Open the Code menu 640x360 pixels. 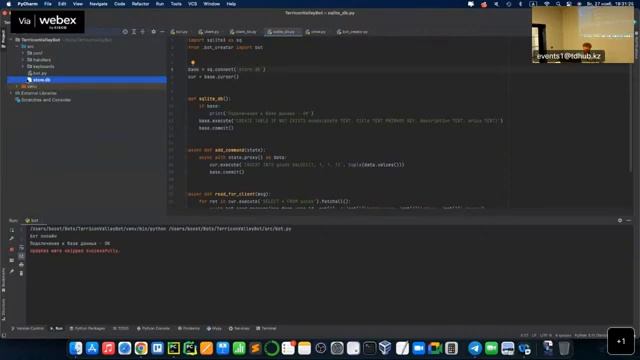tap(120, 4)
